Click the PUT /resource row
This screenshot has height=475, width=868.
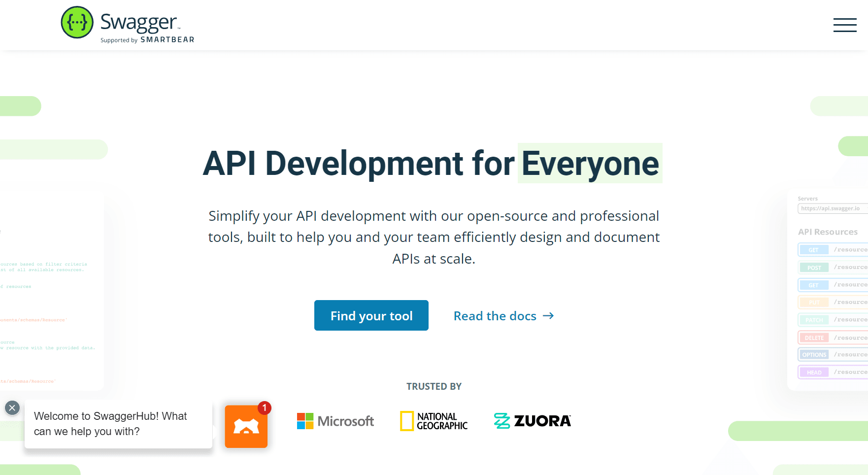click(833, 302)
